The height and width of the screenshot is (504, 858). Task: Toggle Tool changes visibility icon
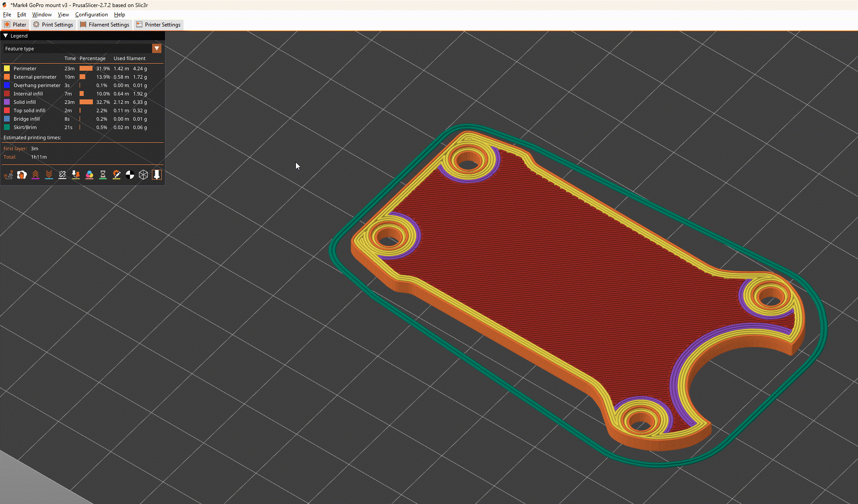click(x=76, y=175)
